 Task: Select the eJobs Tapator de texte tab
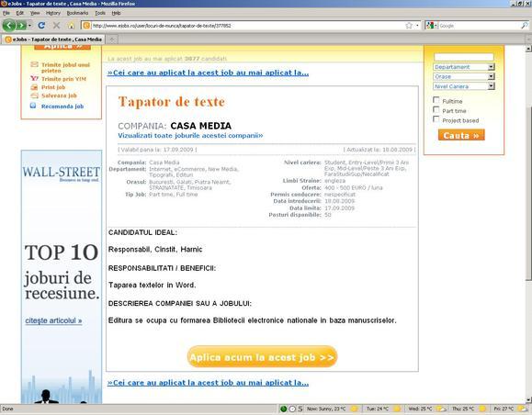[x=53, y=39]
